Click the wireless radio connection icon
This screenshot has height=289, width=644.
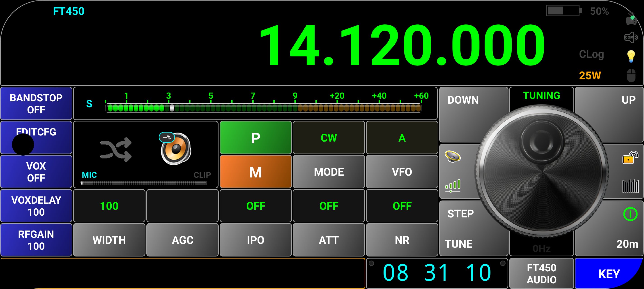631,19
